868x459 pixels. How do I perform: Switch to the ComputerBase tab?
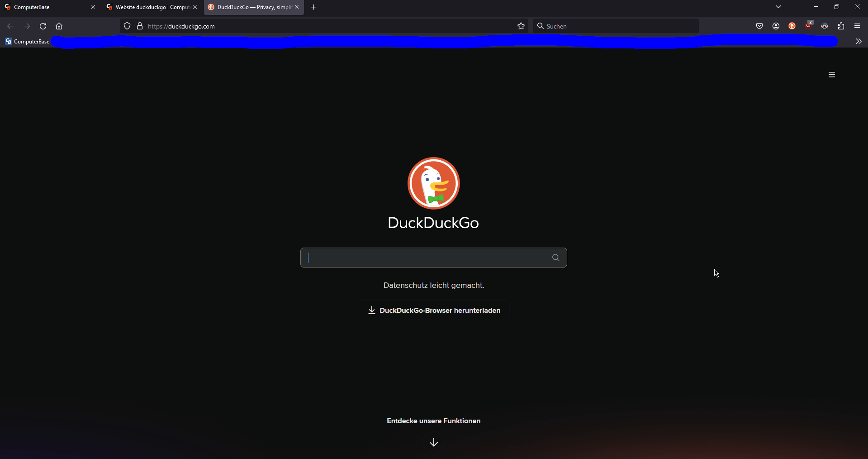(45, 7)
